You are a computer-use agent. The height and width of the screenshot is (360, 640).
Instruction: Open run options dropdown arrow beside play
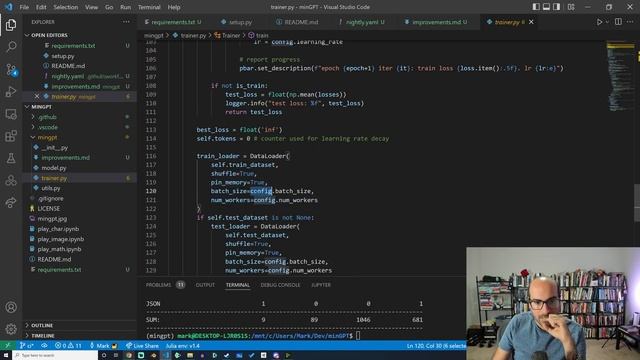coord(607,22)
